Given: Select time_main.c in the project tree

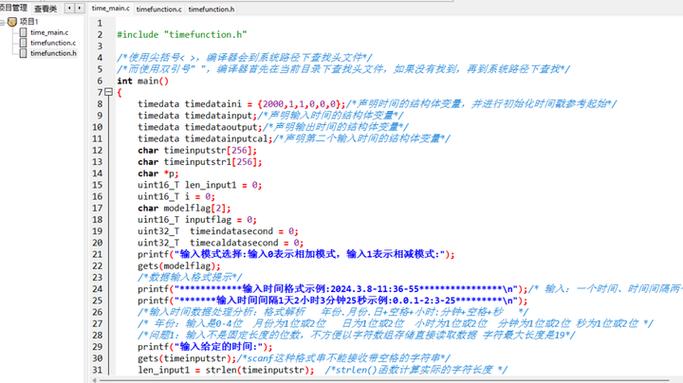Looking at the screenshot, I should click(x=49, y=32).
